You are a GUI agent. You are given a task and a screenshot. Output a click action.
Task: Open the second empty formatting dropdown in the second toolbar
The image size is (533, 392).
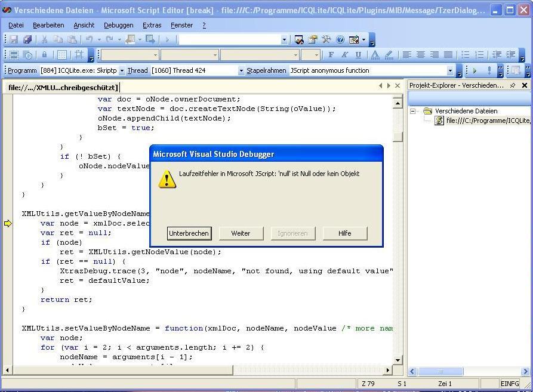215,55
